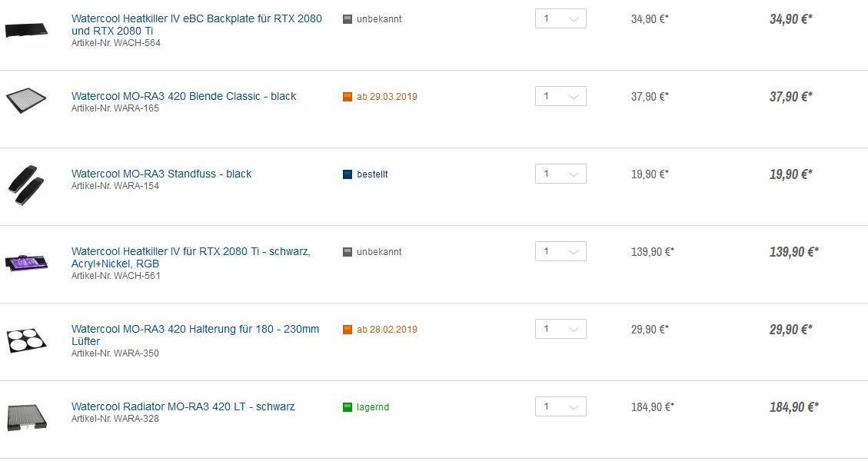Open quantity dropdown for Radiator MO-RA3 420 LT

click(560, 406)
